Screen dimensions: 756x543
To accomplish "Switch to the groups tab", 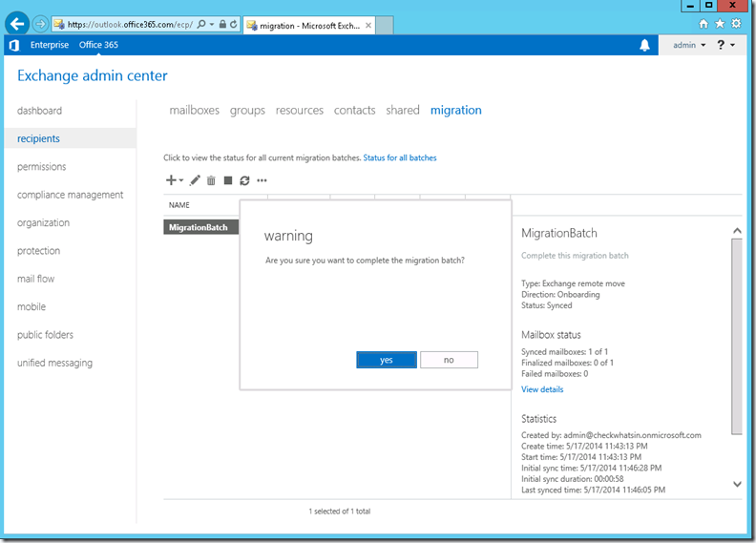I will [x=247, y=111].
